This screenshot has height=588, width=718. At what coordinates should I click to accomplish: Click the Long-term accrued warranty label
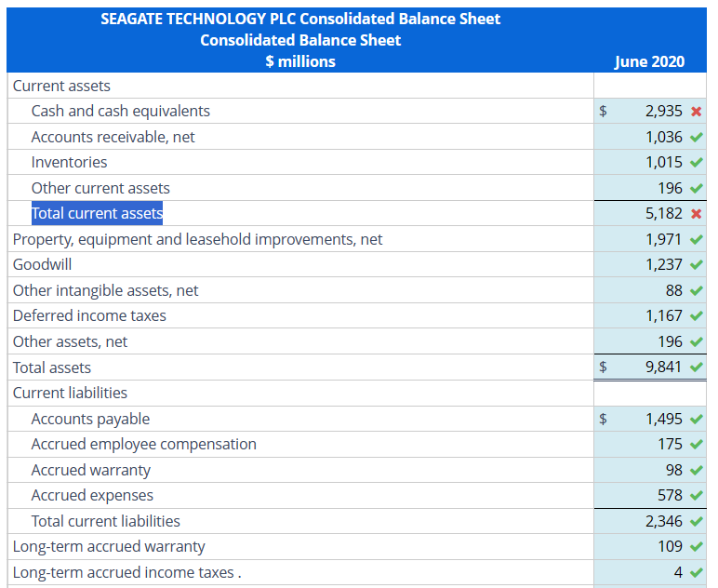(109, 547)
